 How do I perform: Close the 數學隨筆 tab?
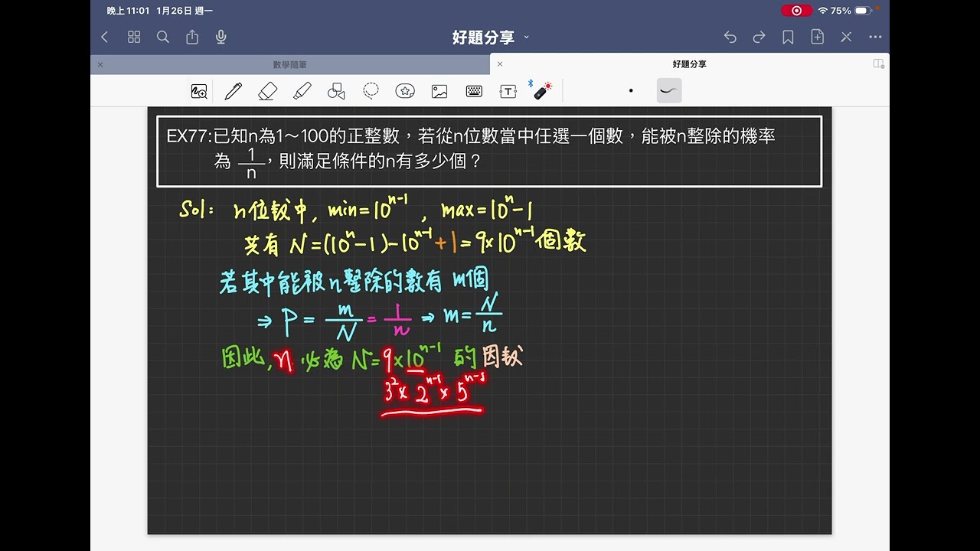[100, 65]
